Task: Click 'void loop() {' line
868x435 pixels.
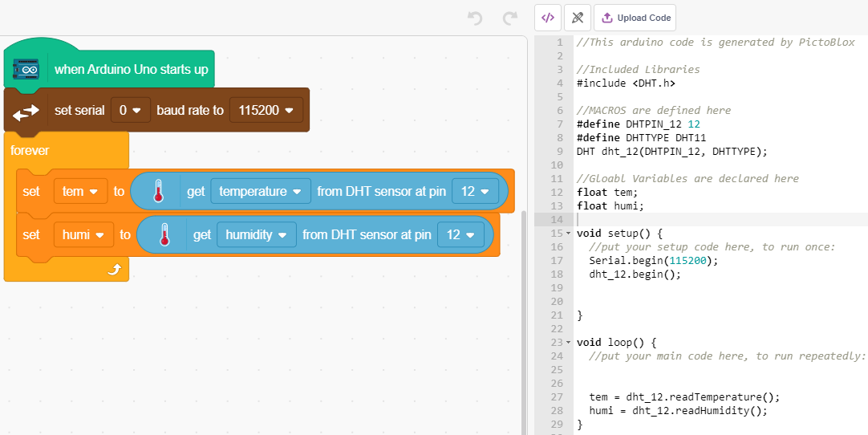Action: (x=616, y=343)
